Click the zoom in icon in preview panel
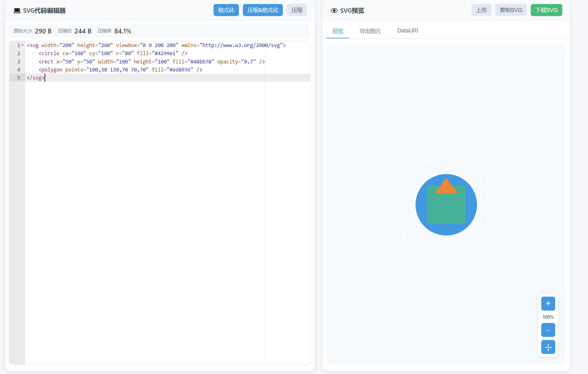This screenshot has height=374, width=588. click(548, 303)
